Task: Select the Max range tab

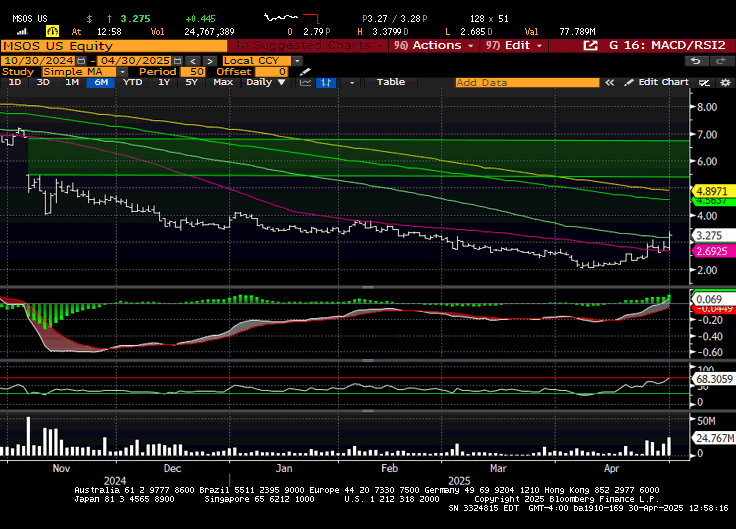Action: [223, 82]
